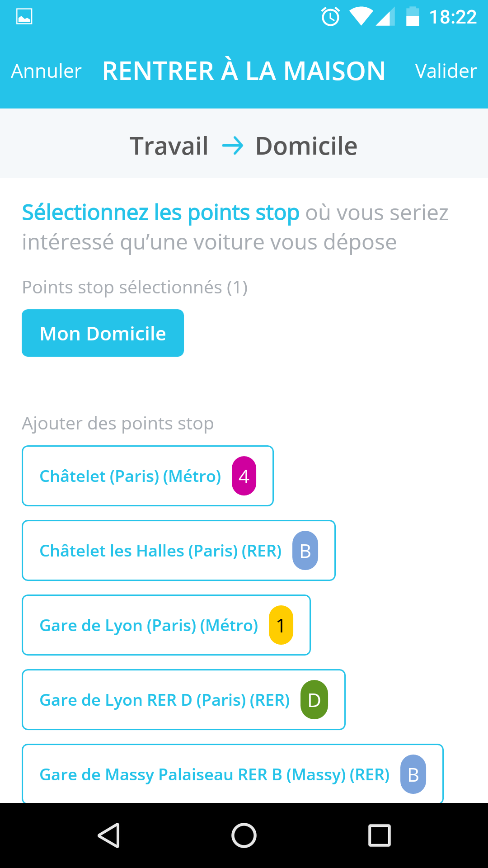Add Châtelet (Paris) (Métro) stop point

pos(130,476)
